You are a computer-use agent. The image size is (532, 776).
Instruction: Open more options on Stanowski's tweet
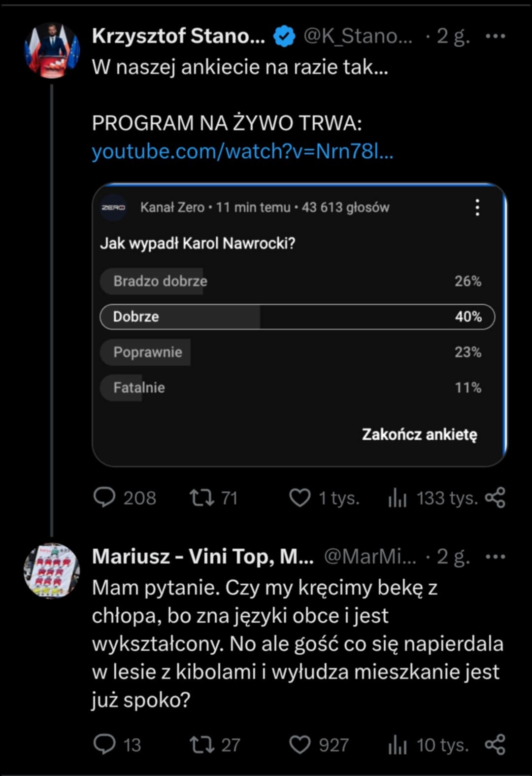495,36
